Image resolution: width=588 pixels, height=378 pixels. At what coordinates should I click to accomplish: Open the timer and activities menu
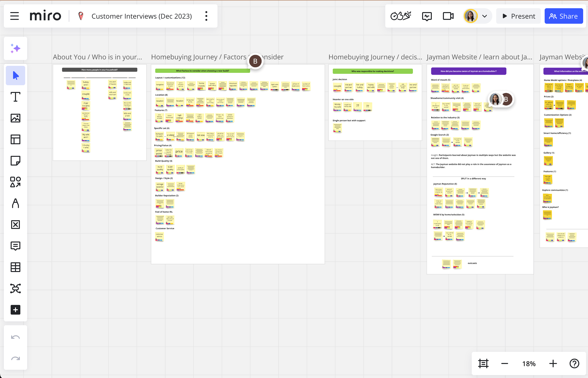tap(401, 16)
